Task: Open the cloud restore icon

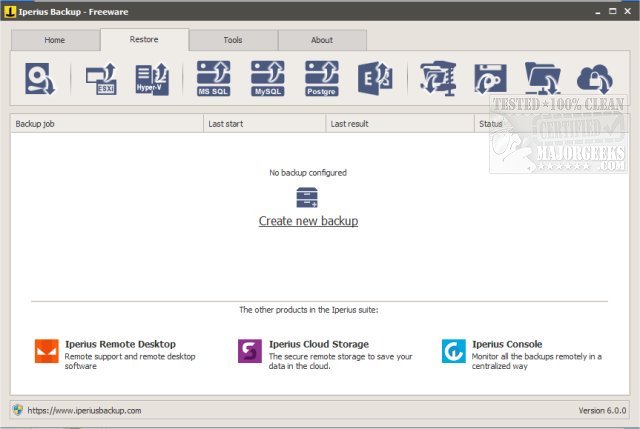Action: [x=595, y=79]
